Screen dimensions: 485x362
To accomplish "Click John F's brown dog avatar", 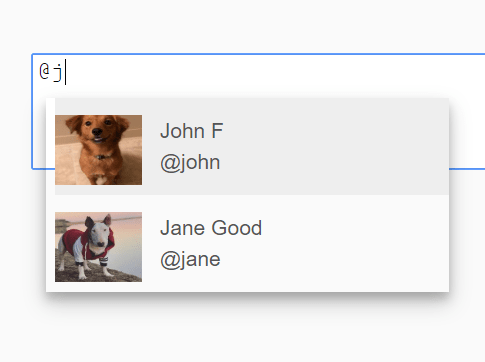I will pyautogui.click(x=98, y=150).
